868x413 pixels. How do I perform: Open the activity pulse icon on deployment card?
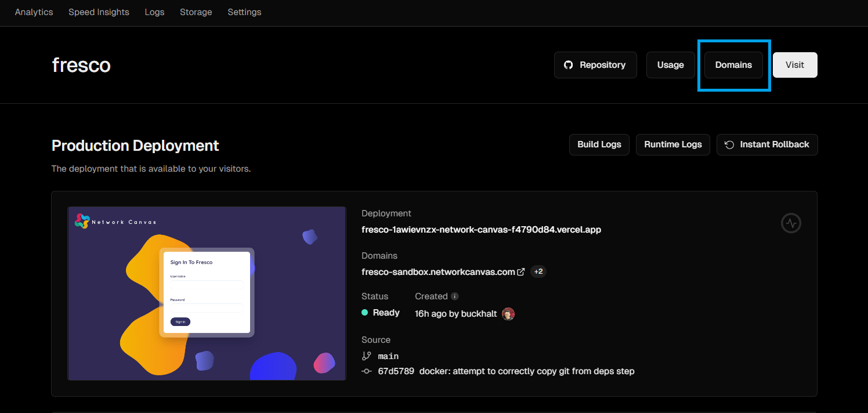click(791, 223)
